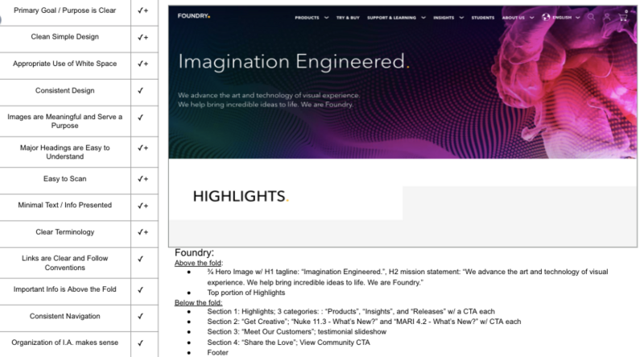Click the globe language icon
This screenshot has height=357, width=644.
(x=547, y=16)
